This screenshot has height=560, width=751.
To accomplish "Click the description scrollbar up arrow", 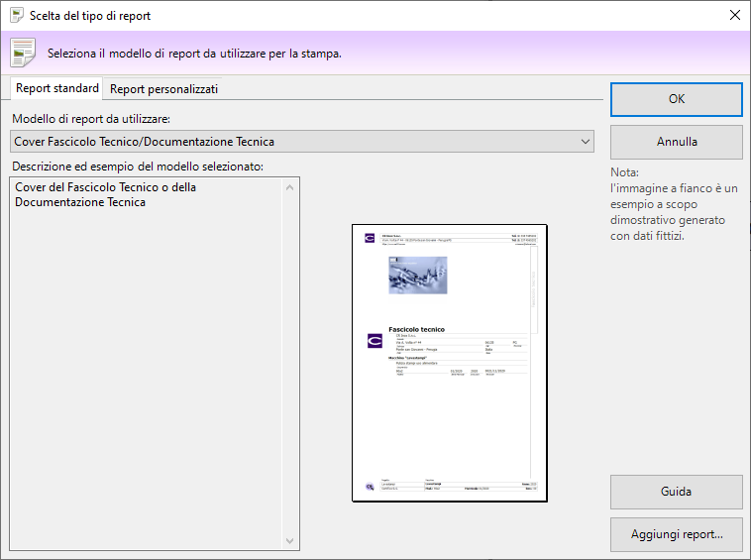I will pyautogui.click(x=290, y=187).
